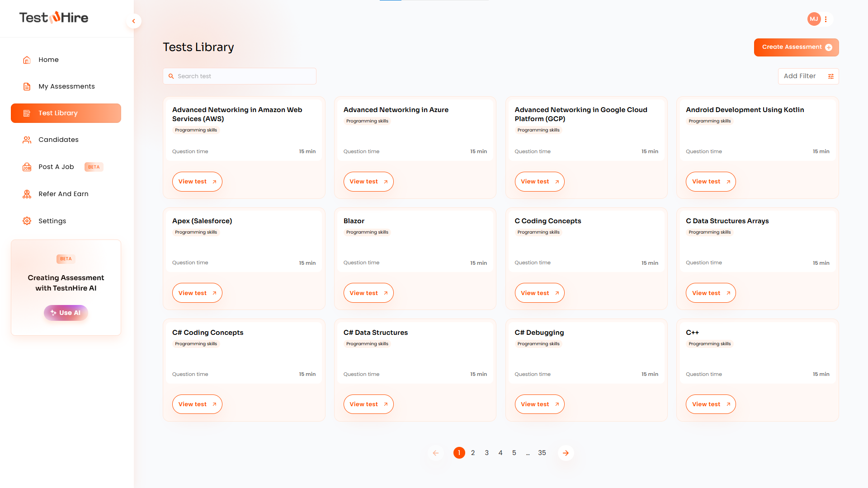Click the Use AI button

pyautogui.click(x=66, y=313)
